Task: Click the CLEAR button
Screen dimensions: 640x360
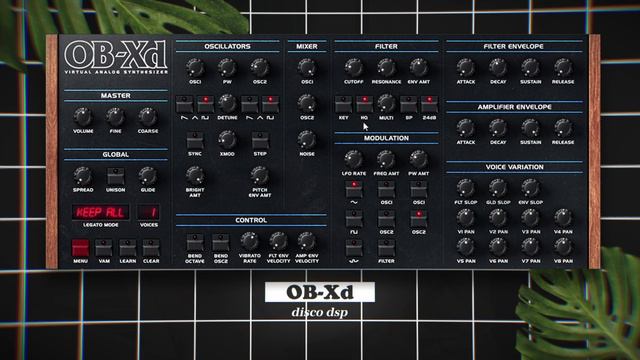Action: (151, 248)
